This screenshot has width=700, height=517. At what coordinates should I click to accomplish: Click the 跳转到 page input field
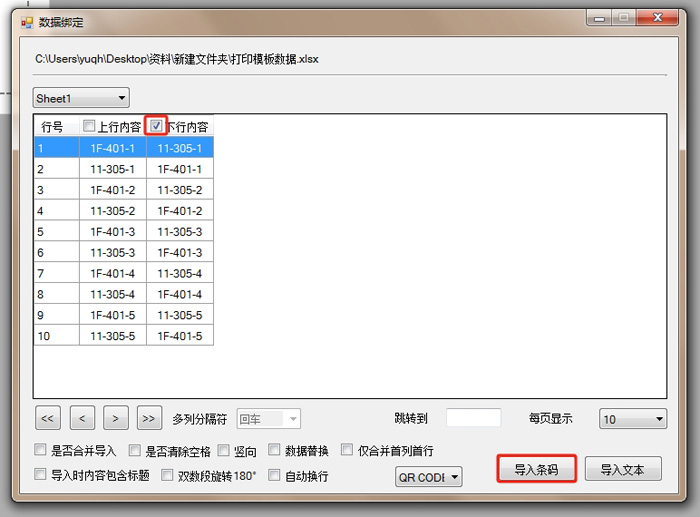(x=474, y=418)
